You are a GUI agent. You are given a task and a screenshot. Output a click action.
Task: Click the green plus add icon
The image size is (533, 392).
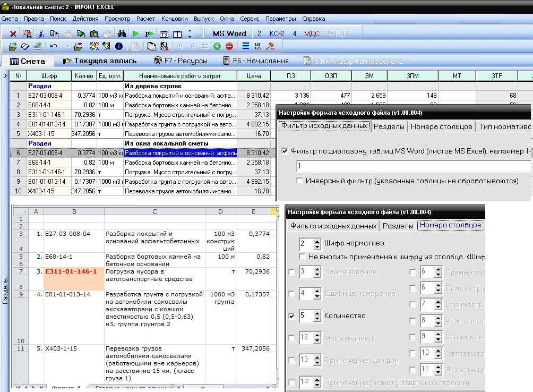pos(217,46)
